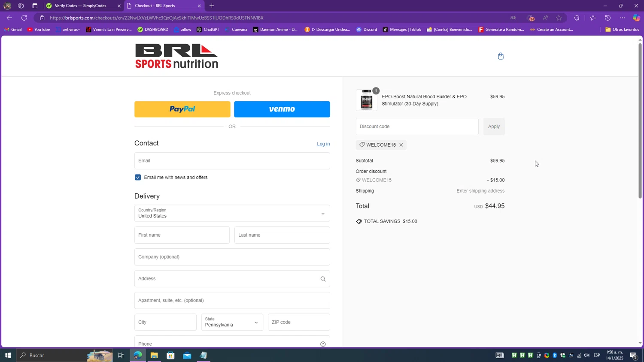Click the Address input field

(x=232, y=279)
